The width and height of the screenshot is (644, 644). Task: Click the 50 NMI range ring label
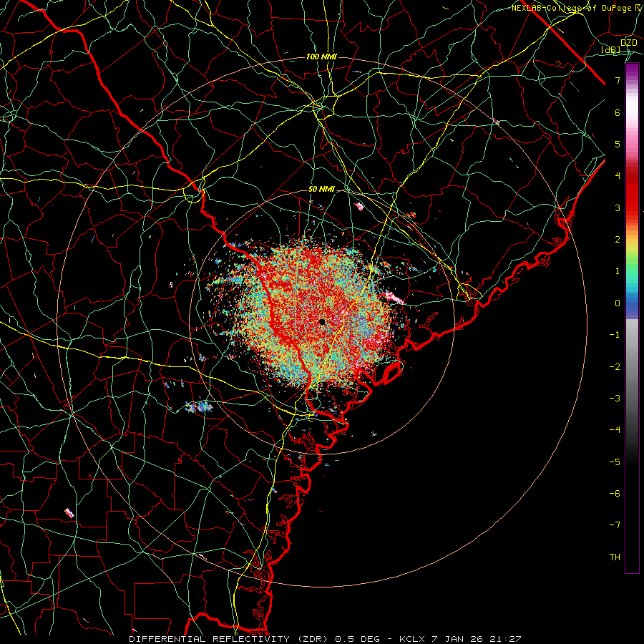(x=321, y=190)
